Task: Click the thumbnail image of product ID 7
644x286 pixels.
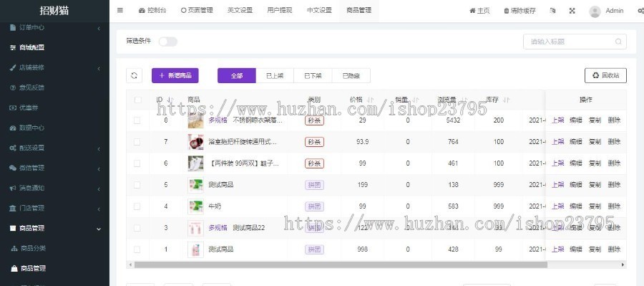Action: click(x=195, y=142)
